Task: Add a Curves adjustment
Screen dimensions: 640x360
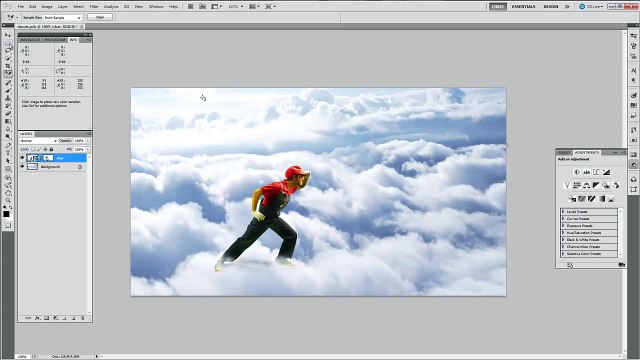Action: [x=596, y=172]
